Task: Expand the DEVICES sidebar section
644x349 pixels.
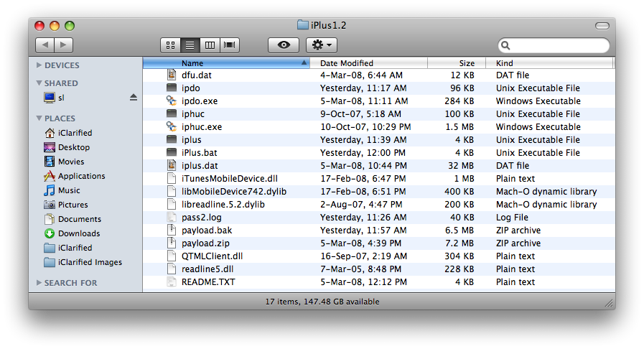Action: [x=39, y=65]
